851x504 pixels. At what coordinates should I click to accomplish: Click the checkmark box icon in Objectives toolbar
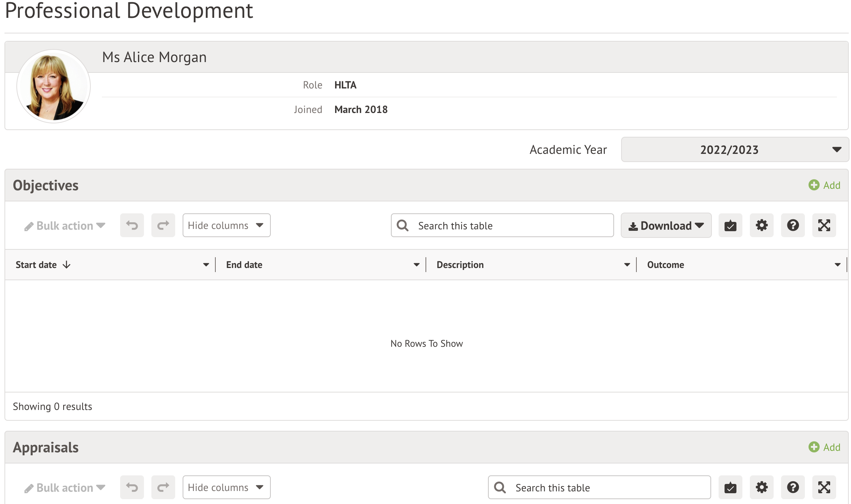pyautogui.click(x=730, y=225)
